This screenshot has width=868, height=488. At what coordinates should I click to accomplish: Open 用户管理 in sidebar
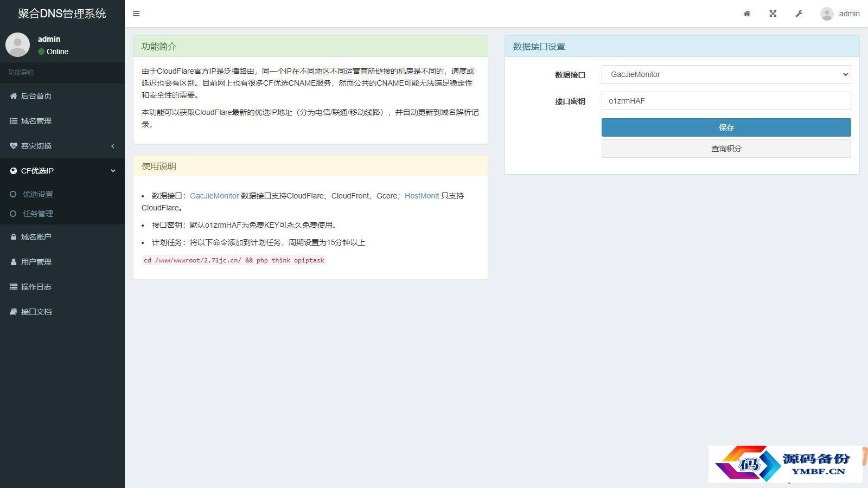click(x=62, y=262)
